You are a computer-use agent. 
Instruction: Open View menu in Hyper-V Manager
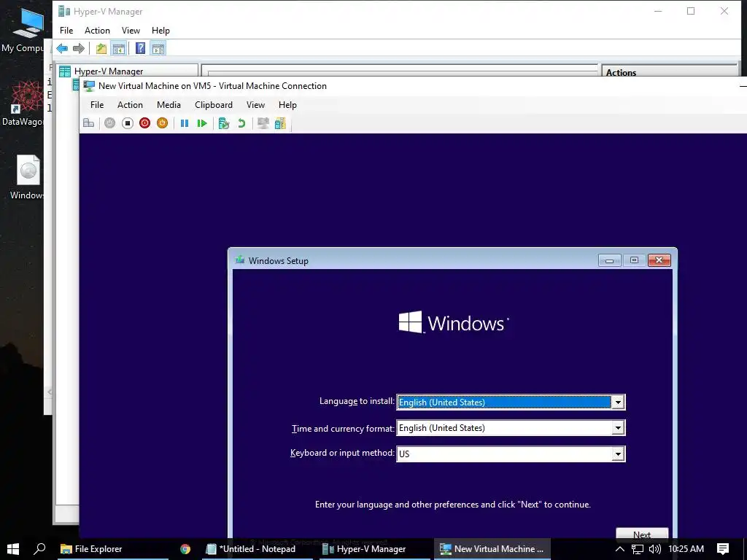tap(131, 31)
